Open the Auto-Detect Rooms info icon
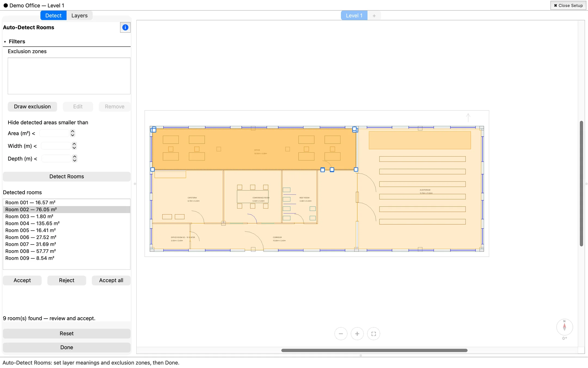 (125, 27)
